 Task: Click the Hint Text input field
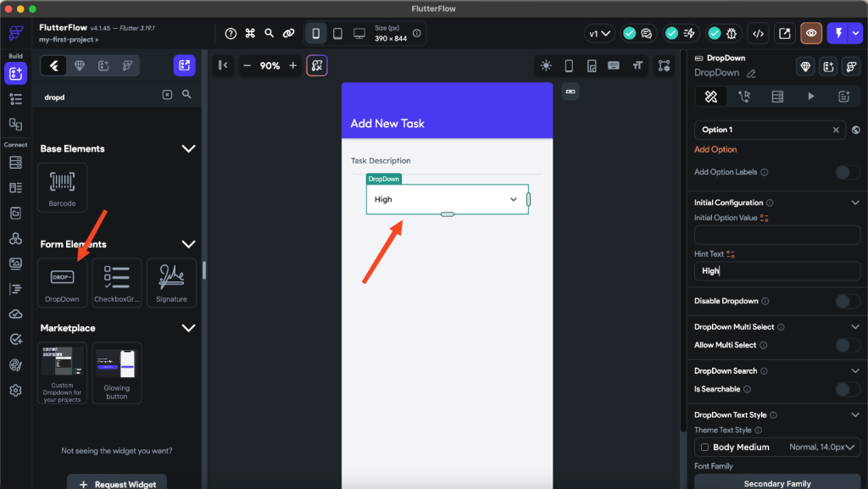(x=777, y=271)
